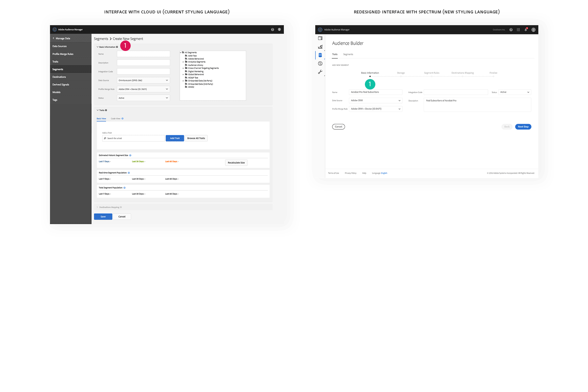Open Profile Merge Rule dropdown in Cloud UI
This screenshot has width=588, height=392.
[143, 89]
